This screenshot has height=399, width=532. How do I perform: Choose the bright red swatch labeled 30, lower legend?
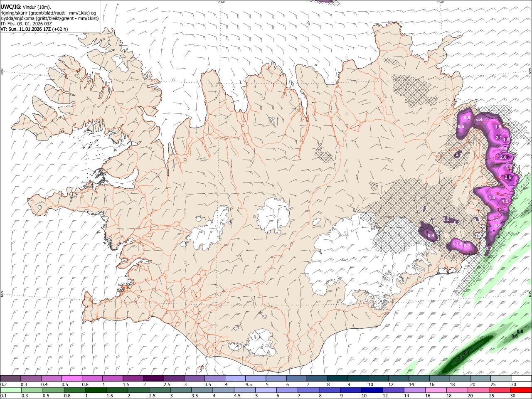pos(521,390)
